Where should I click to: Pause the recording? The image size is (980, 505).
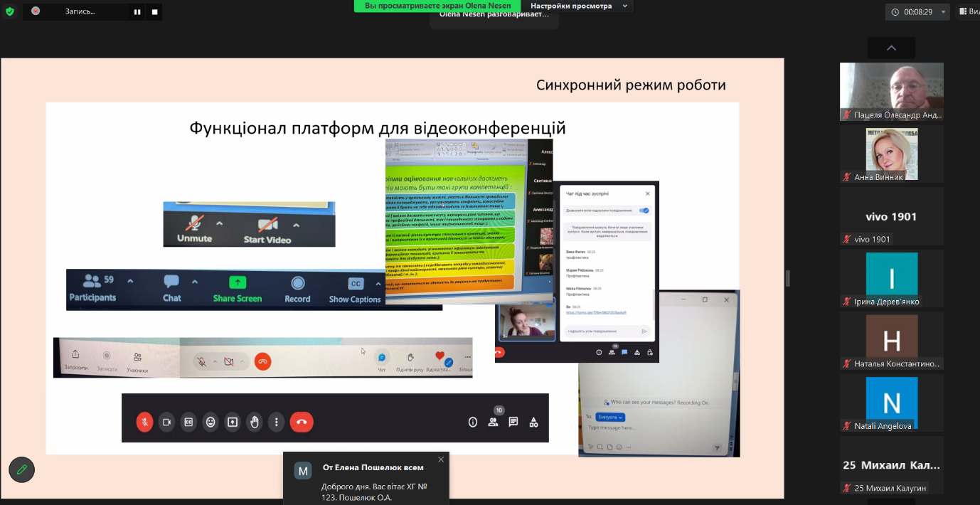tap(137, 12)
